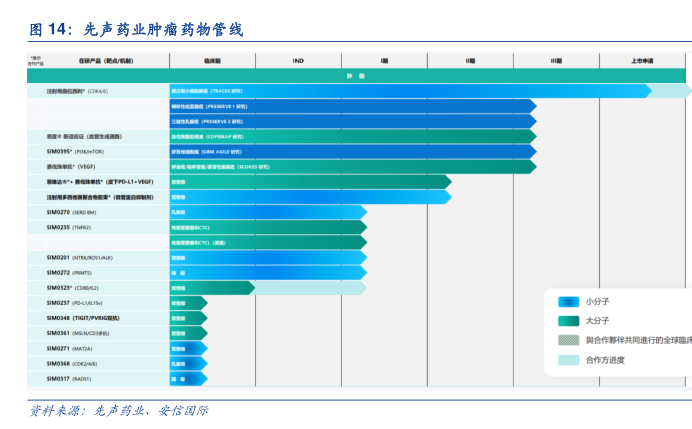Select the 上市申请 column header
The height and width of the screenshot is (429, 692).
coord(642,60)
